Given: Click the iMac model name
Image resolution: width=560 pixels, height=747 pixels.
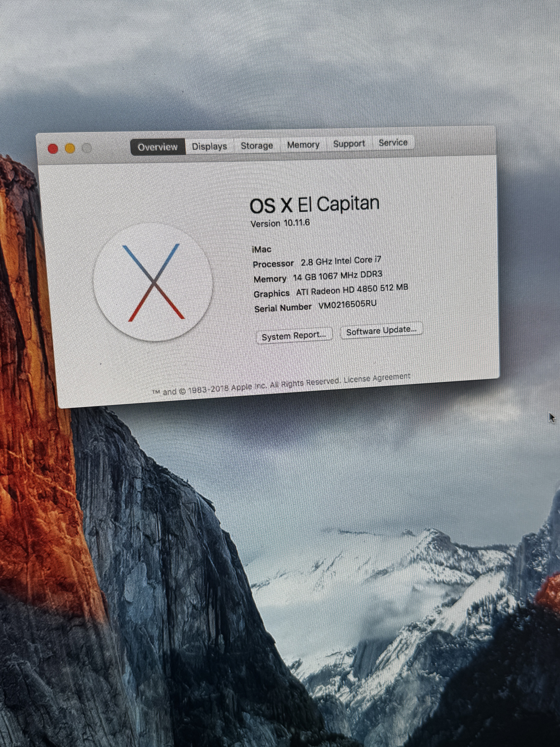Looking at the screenshot, I should (x=262, y=249).
